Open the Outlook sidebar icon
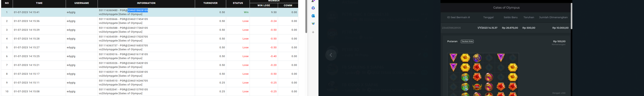The width and height of the screenshot is (644, 96). coord(313,16)
